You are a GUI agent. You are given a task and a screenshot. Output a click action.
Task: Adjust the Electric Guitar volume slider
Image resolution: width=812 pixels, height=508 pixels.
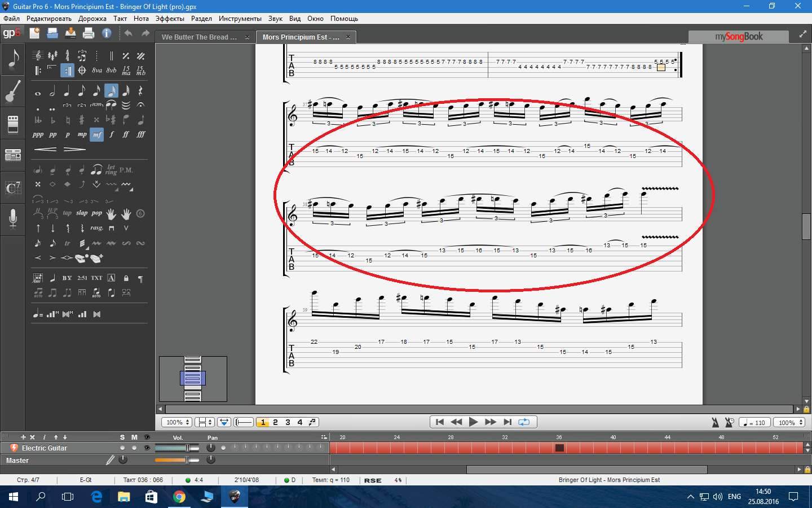pos(176,448)
